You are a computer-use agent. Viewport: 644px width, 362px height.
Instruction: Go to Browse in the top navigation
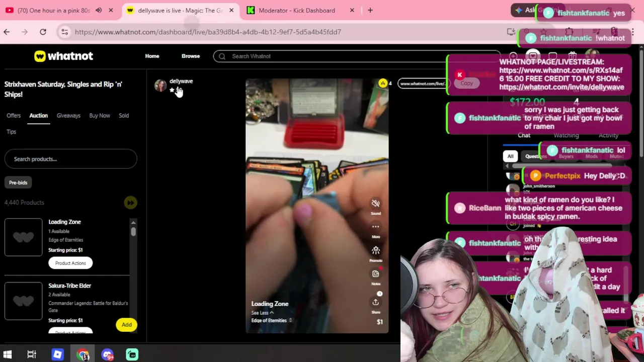191,56
